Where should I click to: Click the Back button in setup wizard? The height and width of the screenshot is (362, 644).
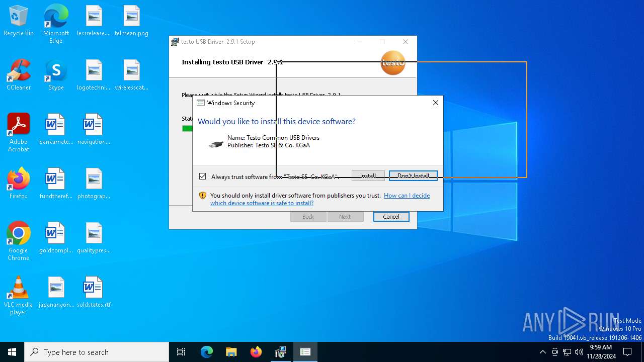[x=308, y=217]
